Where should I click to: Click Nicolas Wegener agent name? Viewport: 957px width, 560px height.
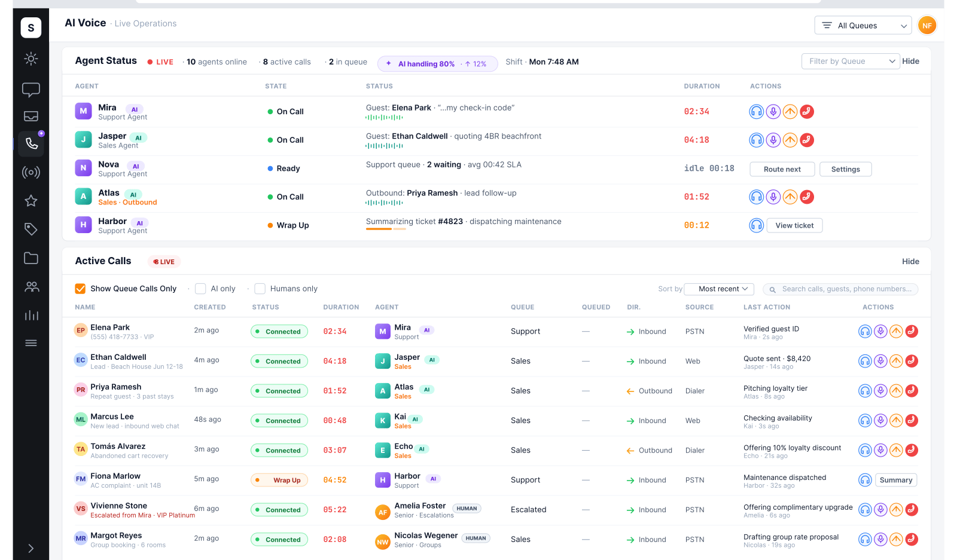point(426,535)
